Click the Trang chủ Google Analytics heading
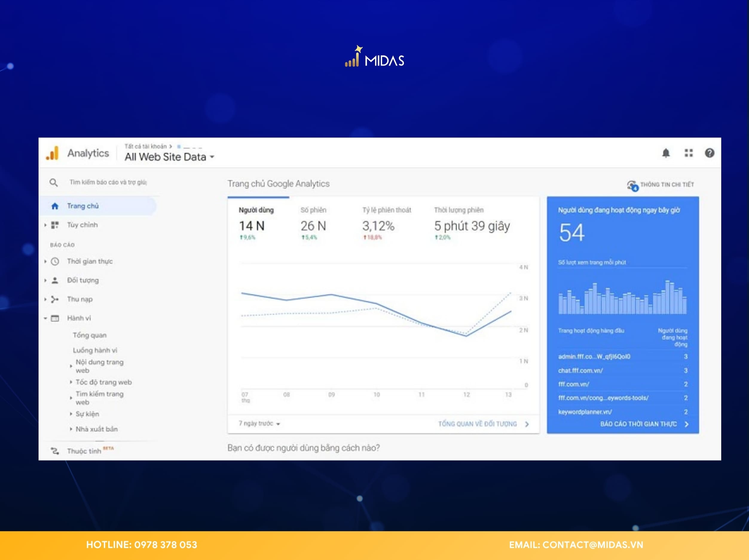Image resolution: width=749 pixels, height=560 pixels. click(x=278, y=184)
